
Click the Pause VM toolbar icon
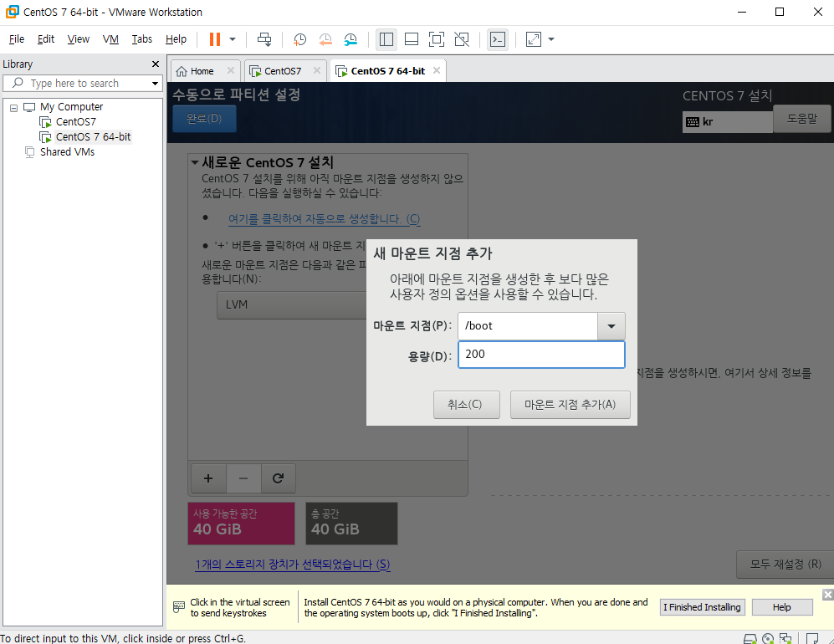tap(215, 39)
